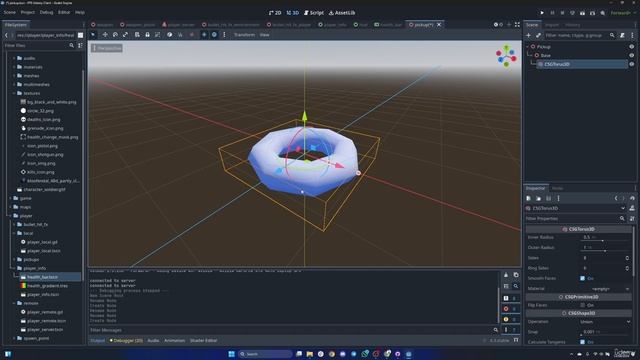Expand the audio folder
This screenshot has height=360, width=640.
point(14,58)
